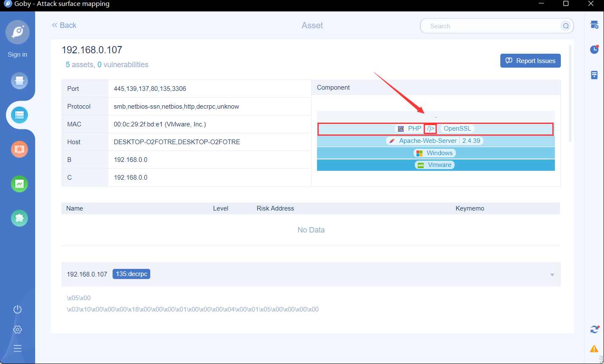Viewport: 604px width, 364px height.
Task: Open the Asset list sidebar icon
Action: [x=19, y=115]
